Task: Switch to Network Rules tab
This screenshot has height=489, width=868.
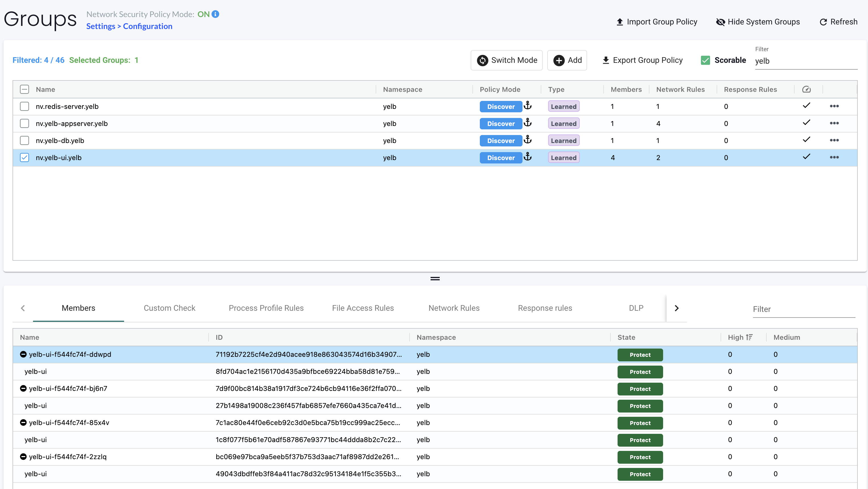Action: tap(454, 308)
